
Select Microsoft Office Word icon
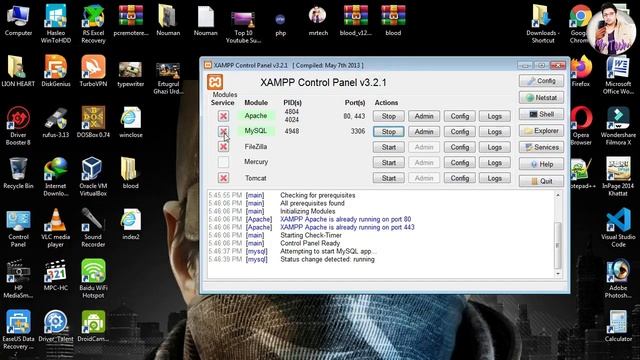pyautogui.click(x=618, y=75)
